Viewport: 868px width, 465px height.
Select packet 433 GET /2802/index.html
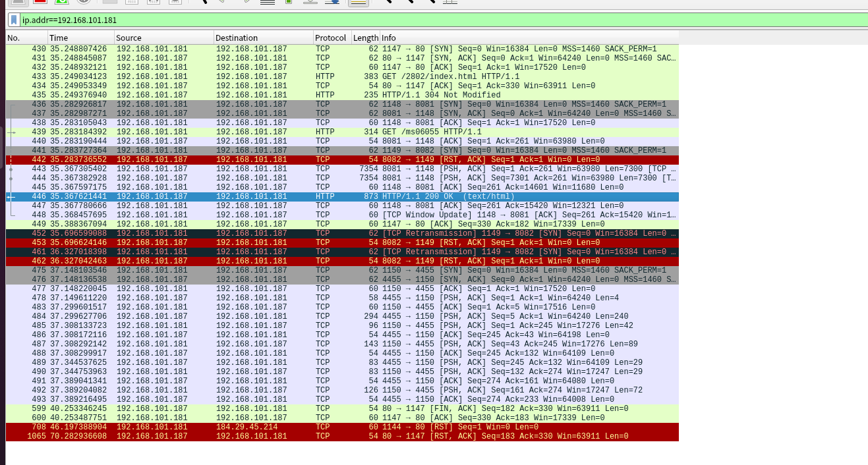pyautogui.click(x=342, y=76)
